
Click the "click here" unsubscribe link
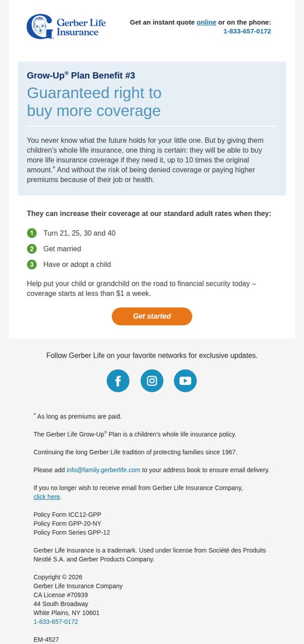(47, 497)
